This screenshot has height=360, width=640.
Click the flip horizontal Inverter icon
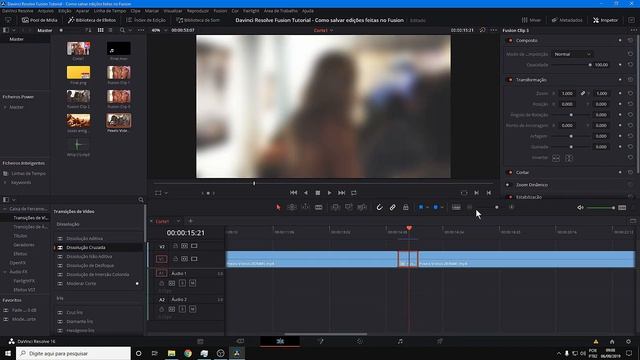[x=556, y=158]
